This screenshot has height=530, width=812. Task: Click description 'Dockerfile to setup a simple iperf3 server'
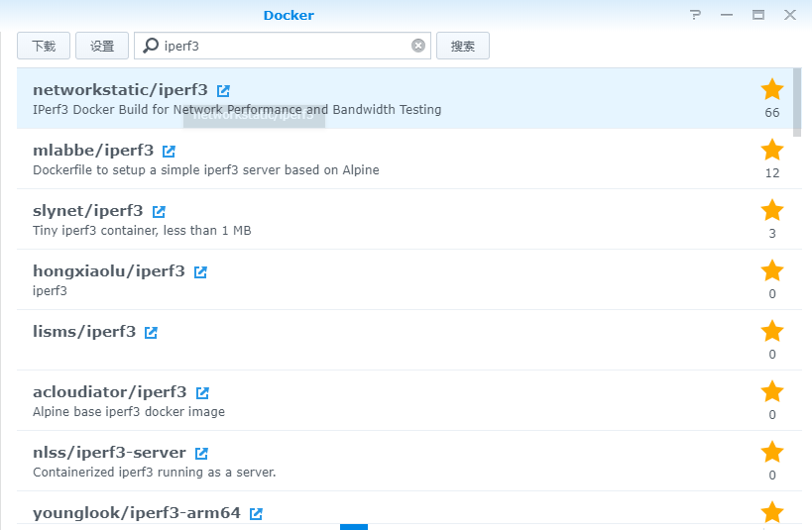tap(206, 170)
